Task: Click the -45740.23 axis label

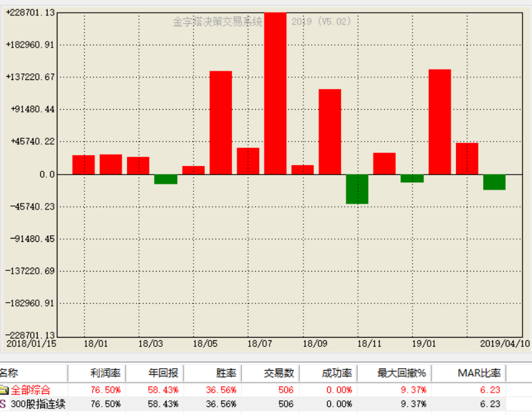Action: point(32,206)
